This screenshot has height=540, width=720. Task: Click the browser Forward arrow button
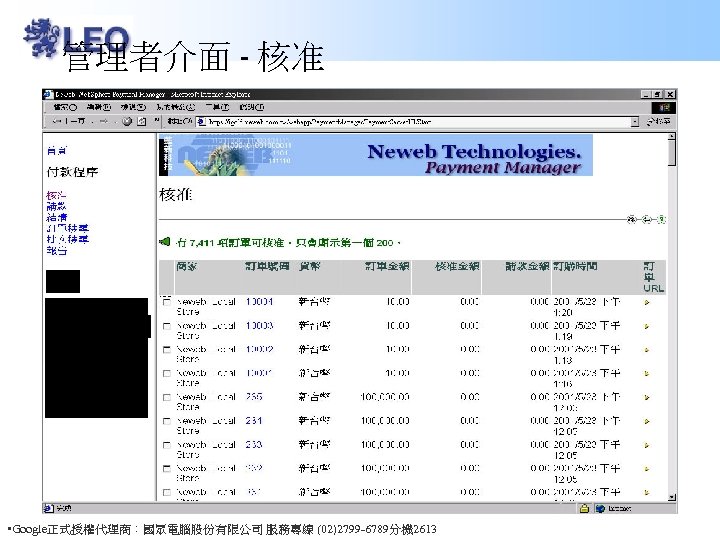(x=103, y=121)
